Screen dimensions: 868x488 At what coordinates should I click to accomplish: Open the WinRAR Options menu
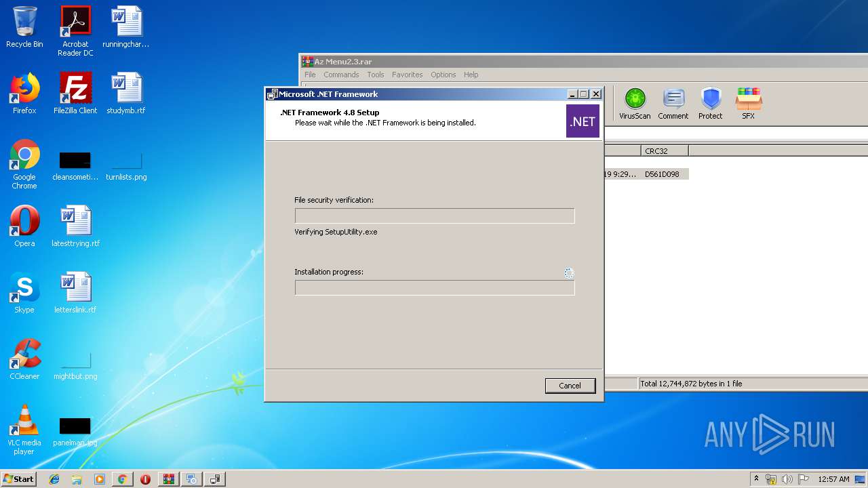click(443, 75)
